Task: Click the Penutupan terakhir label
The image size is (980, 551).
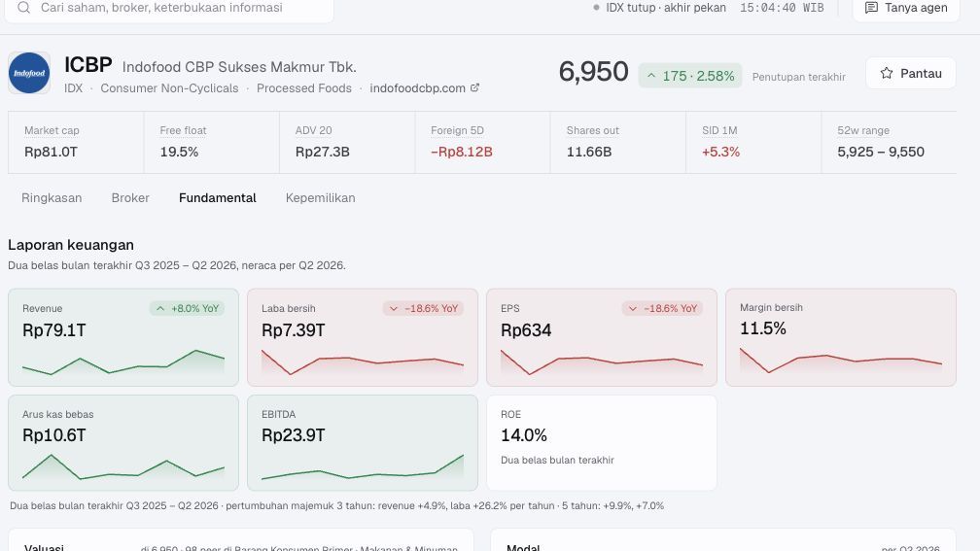Action: 799,77
